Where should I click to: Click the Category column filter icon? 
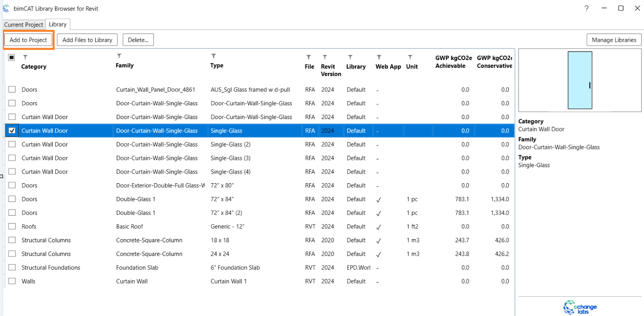tap(25, 57)
